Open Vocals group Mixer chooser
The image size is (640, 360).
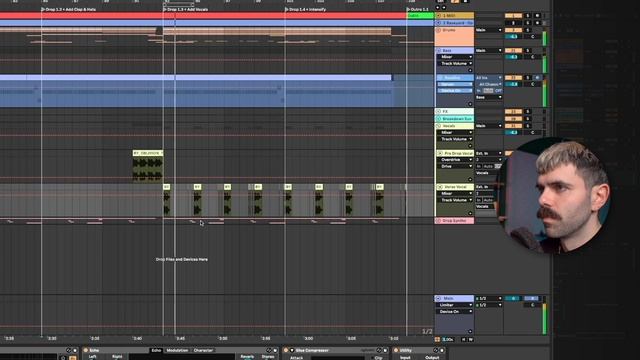tap(455, 132)
